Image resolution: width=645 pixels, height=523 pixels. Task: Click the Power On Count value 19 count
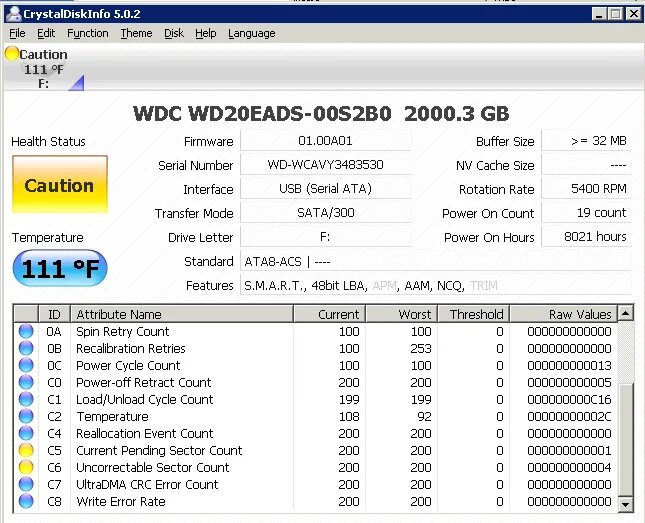point(586,213)
